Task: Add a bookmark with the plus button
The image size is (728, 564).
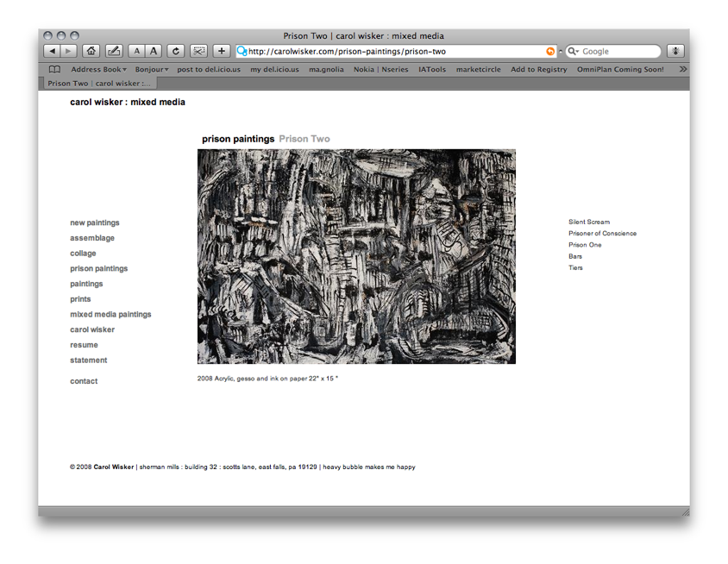Action: [222, 51]
